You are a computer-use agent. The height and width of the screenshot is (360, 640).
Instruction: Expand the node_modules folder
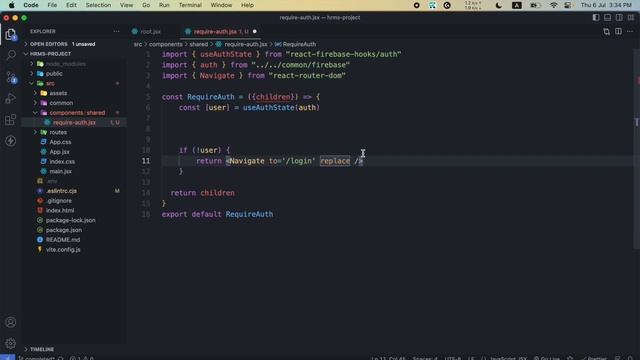[x=32, y=64]
